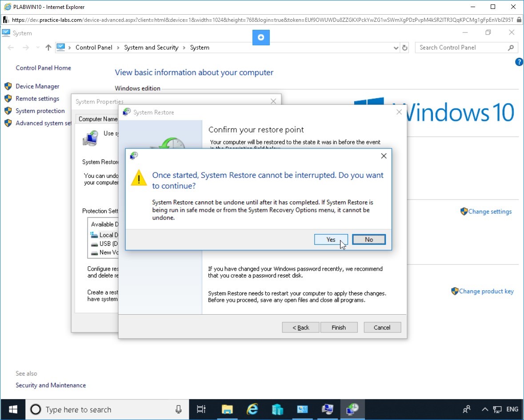Switch to Computer Name tab in System Properties
The height and width of the screenshot is (420, 524).
(x=98, y=119)
